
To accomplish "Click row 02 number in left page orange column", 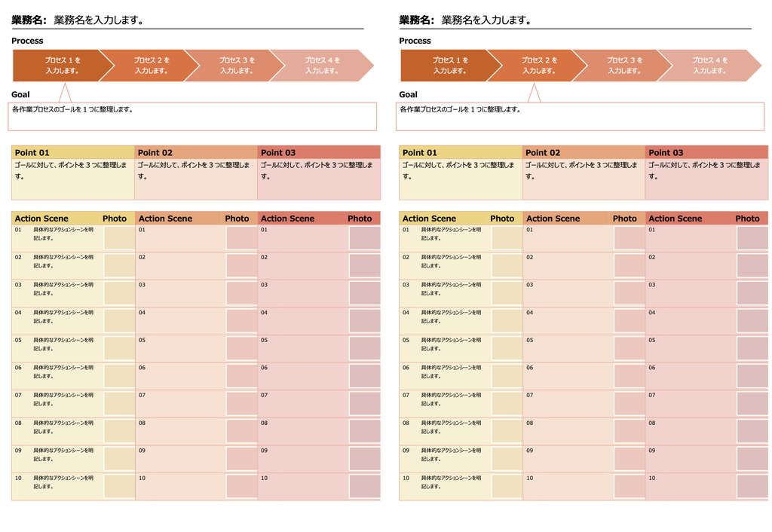I will (x=142, y=258).
